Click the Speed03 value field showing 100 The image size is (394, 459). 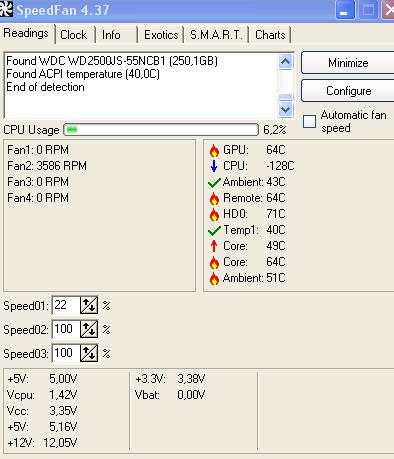tap(66, 353)
